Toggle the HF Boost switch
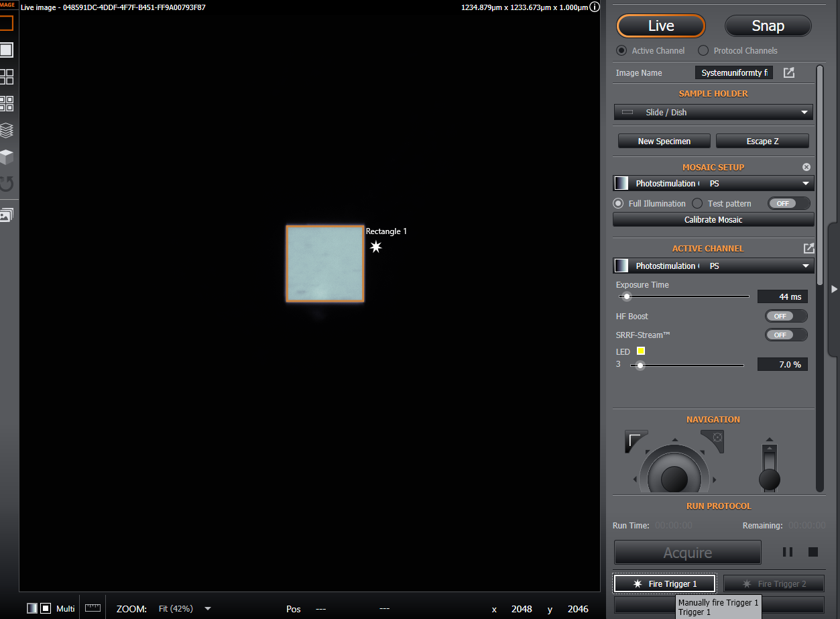 (x=786, y=316)
